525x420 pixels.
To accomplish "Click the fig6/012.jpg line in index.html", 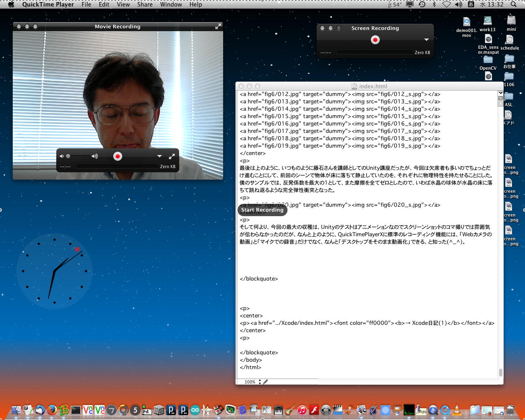I will 340,94.
